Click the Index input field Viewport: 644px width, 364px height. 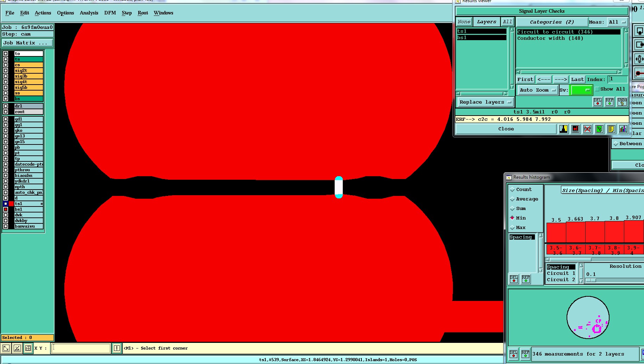(x=618, y=79)
